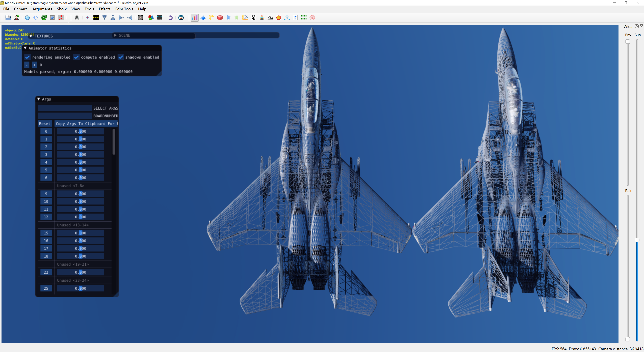644x352 pixels.
Task: Click the minus button in Animator statistics
Action: click(x=27, y=65)
